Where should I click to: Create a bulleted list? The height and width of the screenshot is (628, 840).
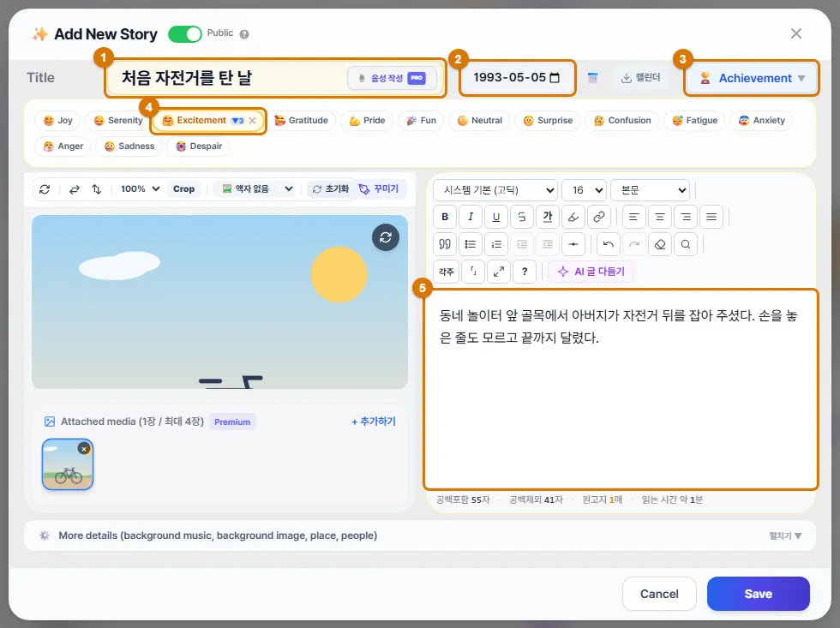click(x=471, y=244)
